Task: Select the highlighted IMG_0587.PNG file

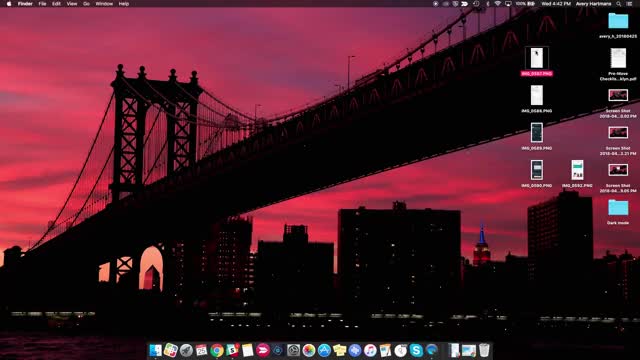Action: click(x=537, y=62)
